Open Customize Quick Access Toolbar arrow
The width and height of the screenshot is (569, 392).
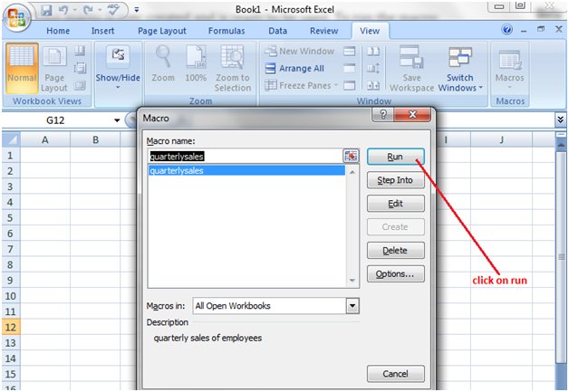pos(137,10)
